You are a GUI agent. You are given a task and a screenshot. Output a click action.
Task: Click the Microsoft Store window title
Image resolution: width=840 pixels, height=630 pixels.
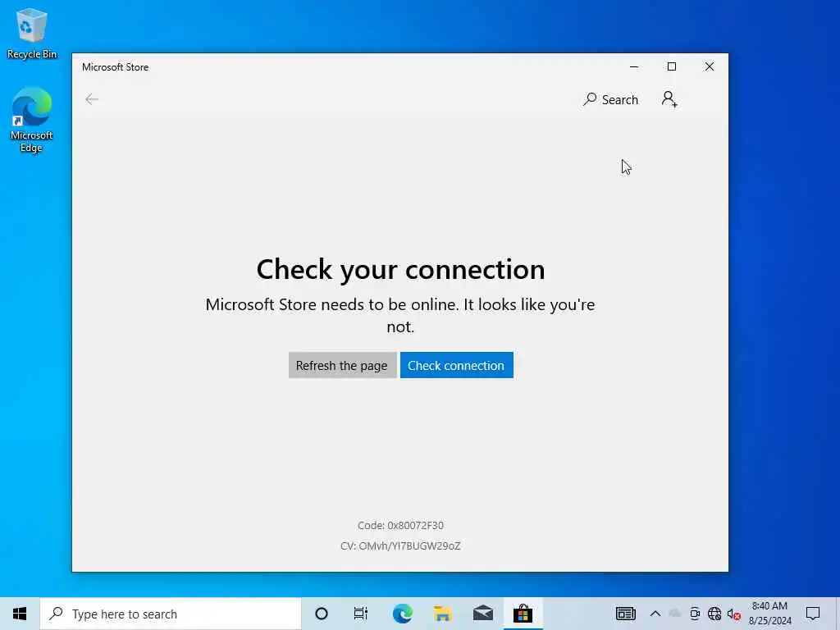[115, 67]
